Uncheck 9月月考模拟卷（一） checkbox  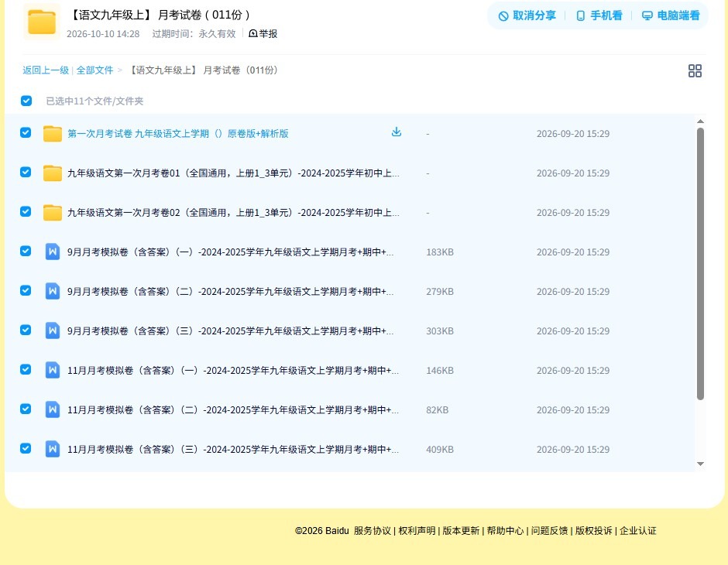pos(26,251)
